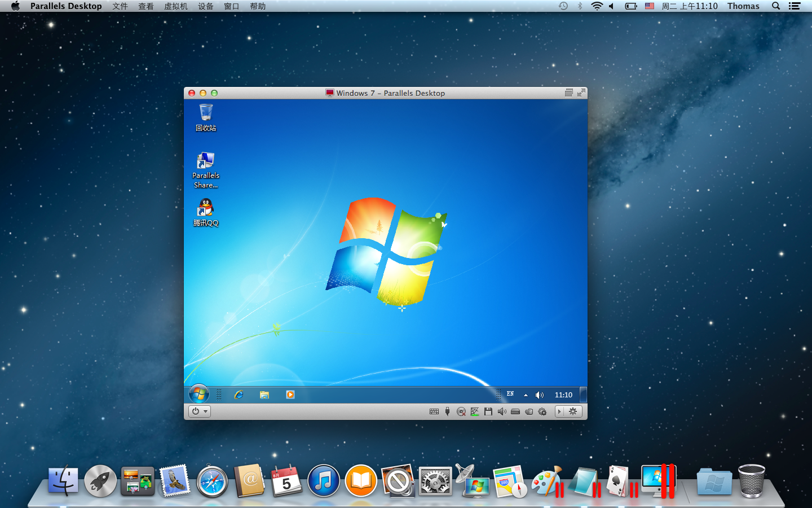Toggle the Windows tray volume speaker

pos(540,395)
